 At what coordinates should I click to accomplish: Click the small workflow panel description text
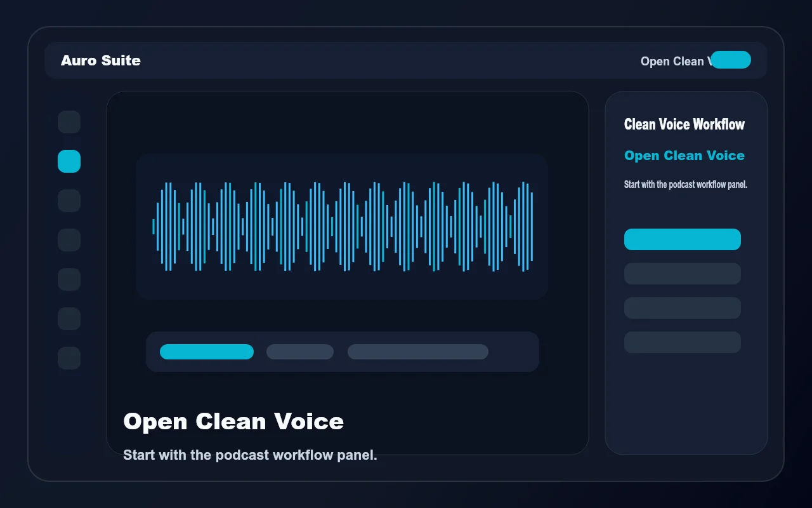coord(686,185)
